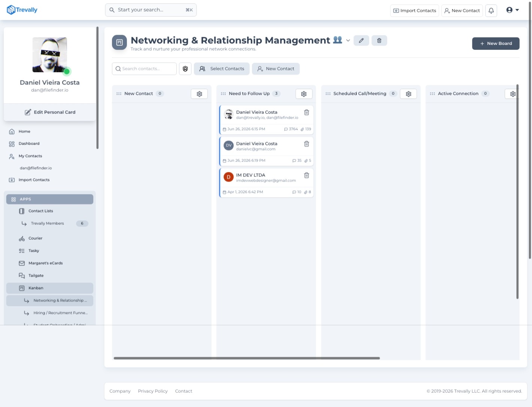
Task: Click drag handle of Need to Follow Up column
Action: point(224,94)
